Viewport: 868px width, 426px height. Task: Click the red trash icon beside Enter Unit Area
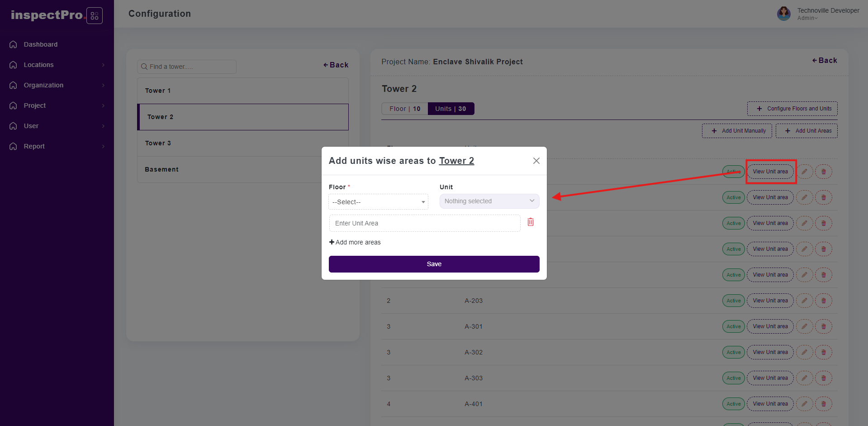coord(531,222)
